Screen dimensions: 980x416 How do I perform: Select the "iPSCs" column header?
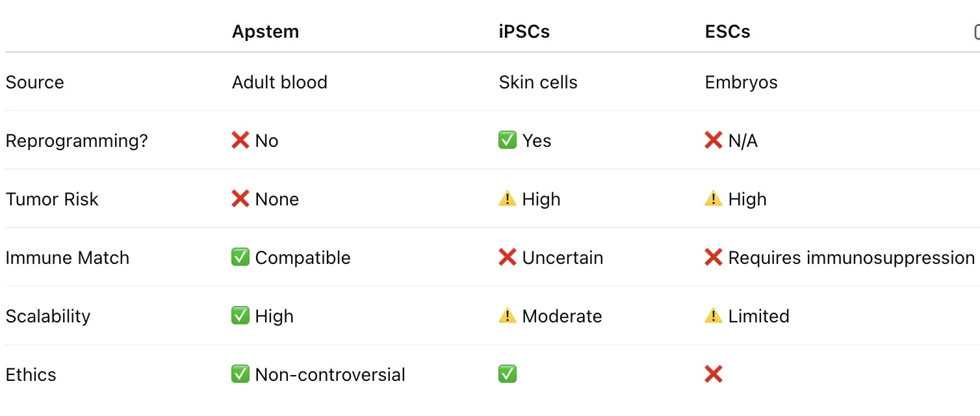[x=524, y=32]
